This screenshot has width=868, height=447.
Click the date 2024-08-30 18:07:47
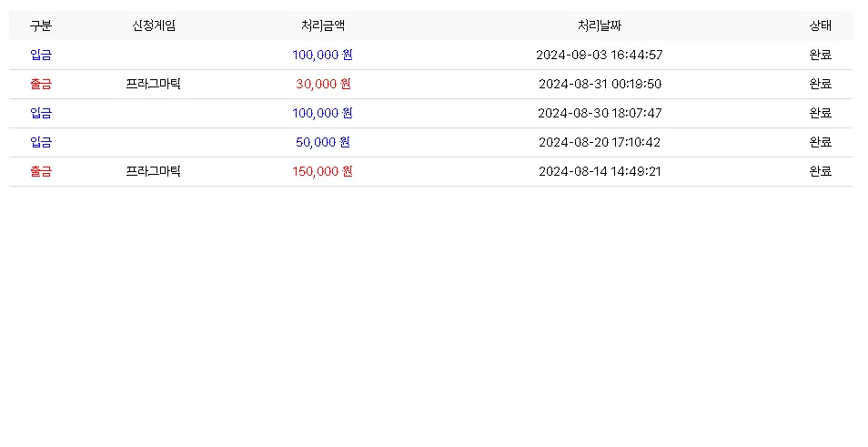click(x=600, y=113)
